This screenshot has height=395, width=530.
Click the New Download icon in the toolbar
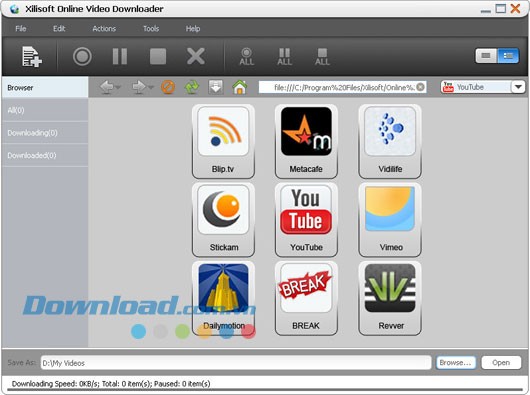pos(32,56)
